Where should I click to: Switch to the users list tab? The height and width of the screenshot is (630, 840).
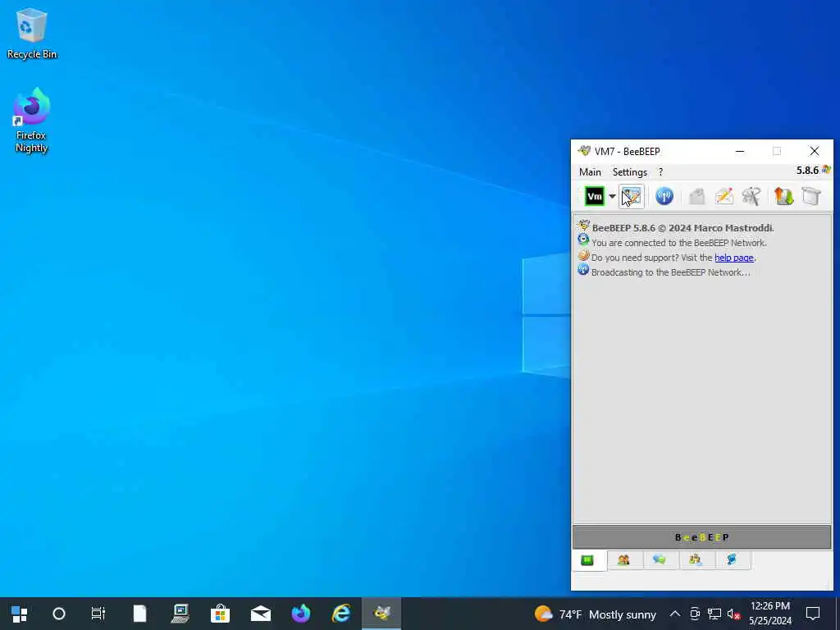point(623,560)
